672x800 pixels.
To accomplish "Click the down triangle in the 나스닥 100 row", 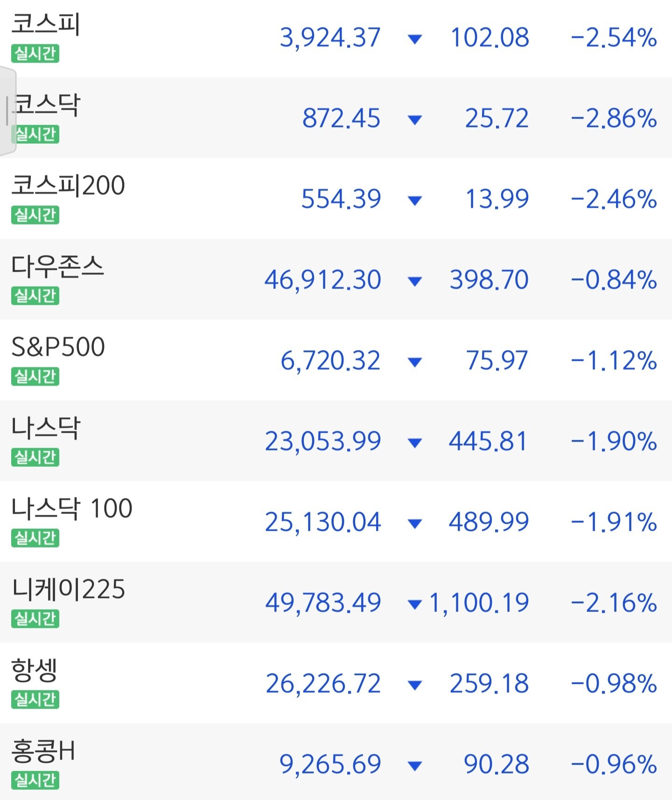I will point(414,523).
